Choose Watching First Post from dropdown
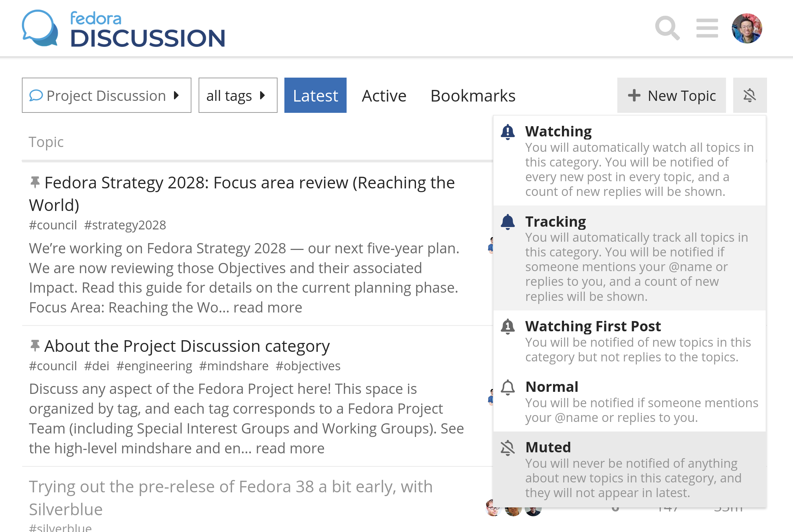 (630, 341)
